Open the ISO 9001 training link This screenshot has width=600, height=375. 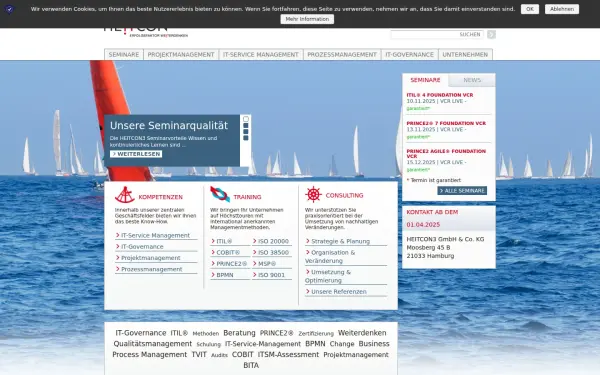(272, 275)
